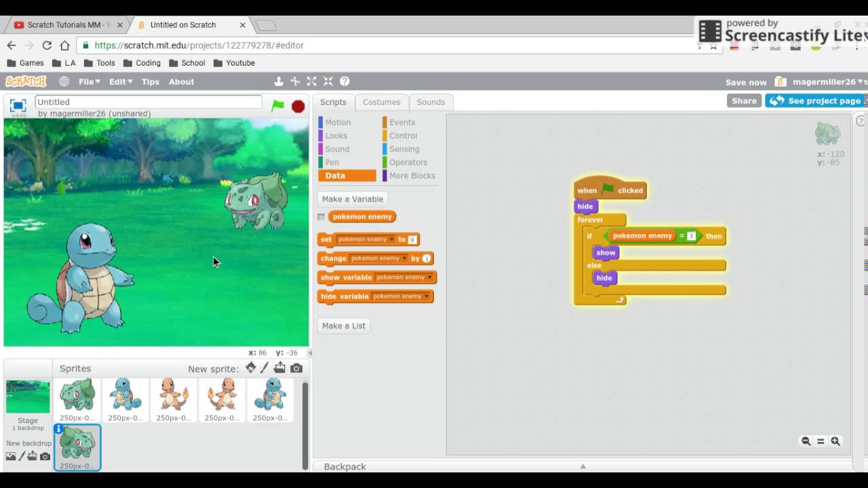The image size is (868, 488).
Task: Select the Grow sprite tool
Action: (311, 81)
